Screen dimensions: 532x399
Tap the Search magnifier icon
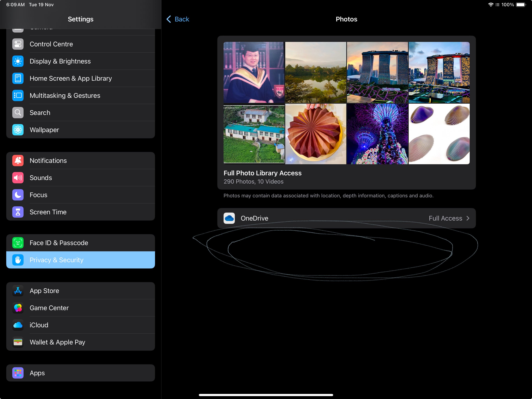(18, 113)
